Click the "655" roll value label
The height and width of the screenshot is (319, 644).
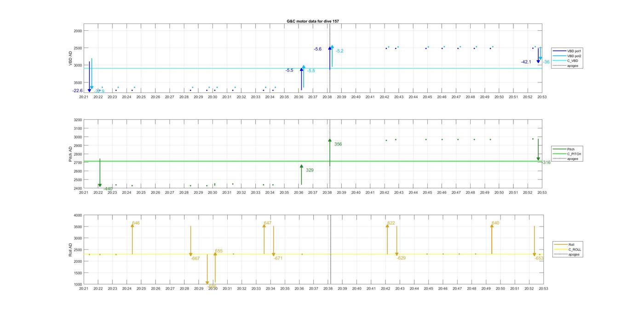pyautogui.click(x=219, y=251)
